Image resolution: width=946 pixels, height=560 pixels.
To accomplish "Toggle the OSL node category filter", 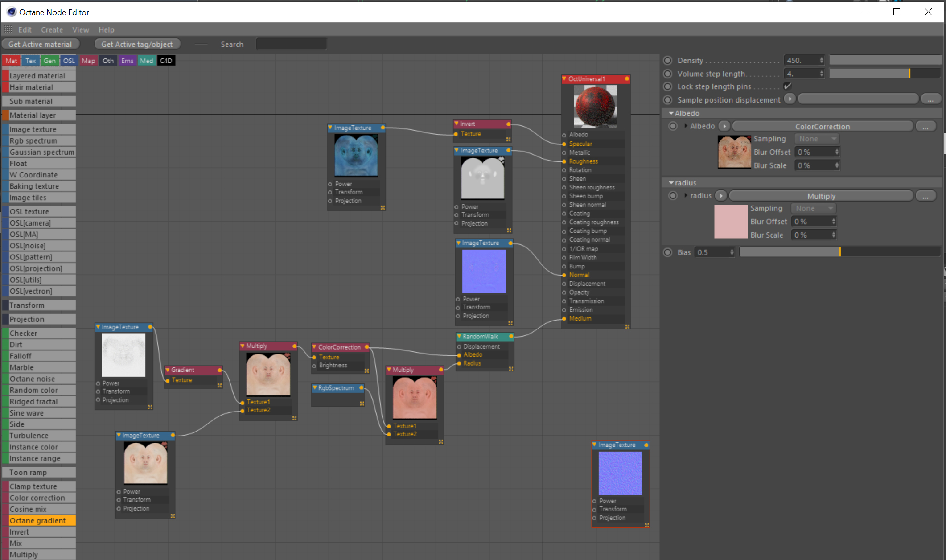I will (x=69, y=61).
